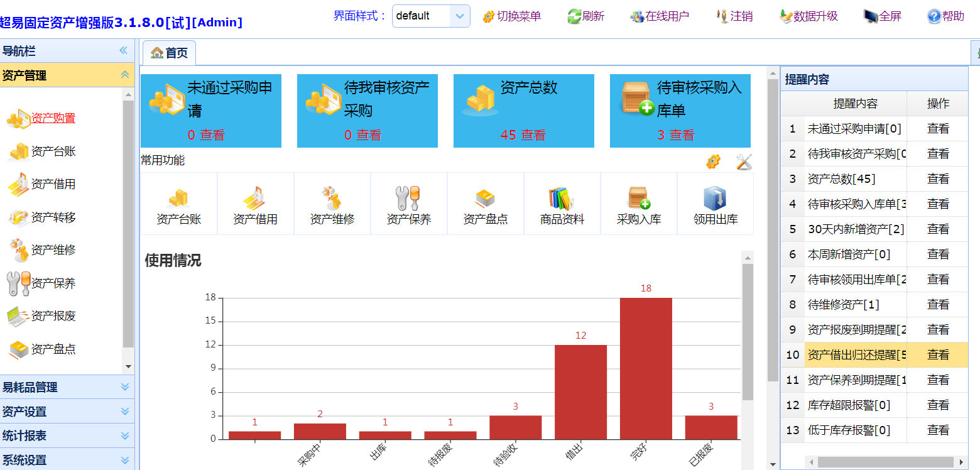The image size is (980, 470).
Task: Open 商品资料 books icon
Action: tap(562, 199)
